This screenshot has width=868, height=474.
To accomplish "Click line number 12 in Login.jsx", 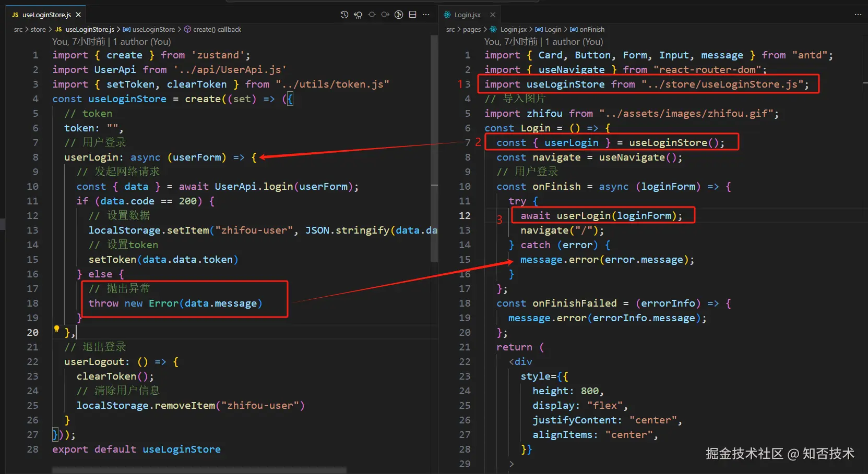I will [x=465, y=215].
